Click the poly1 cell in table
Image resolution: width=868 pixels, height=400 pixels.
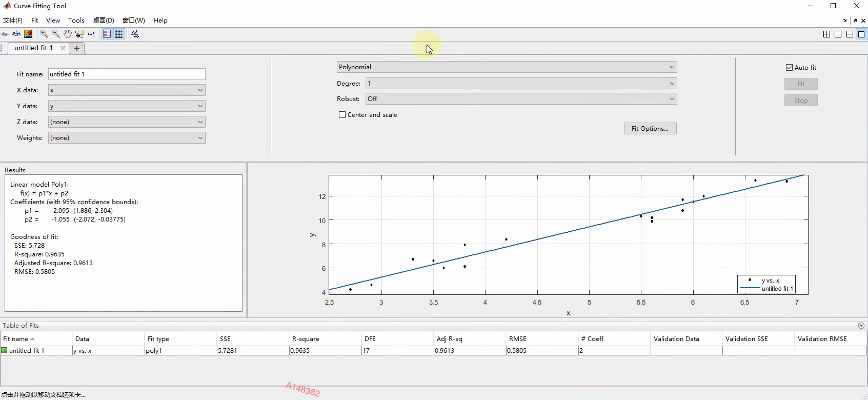[180, 351]
